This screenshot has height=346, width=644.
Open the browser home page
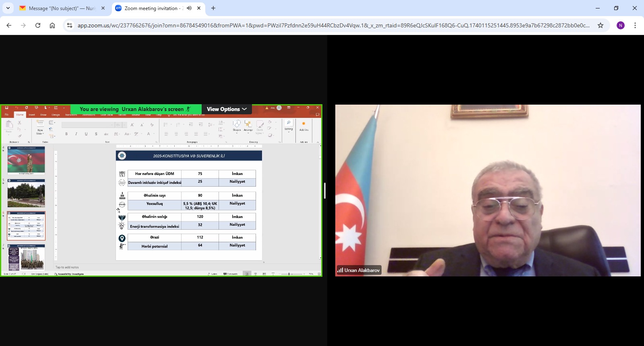(52, 25)
